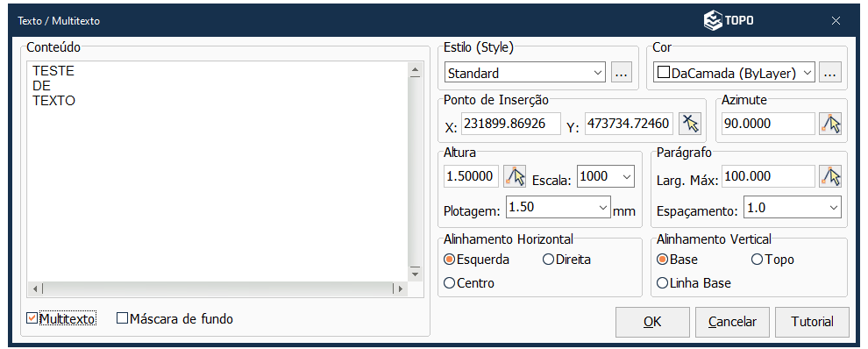Click the content scrollbar up arrow
This screenshot has width=868, height=349.
[x=415, y=70]
